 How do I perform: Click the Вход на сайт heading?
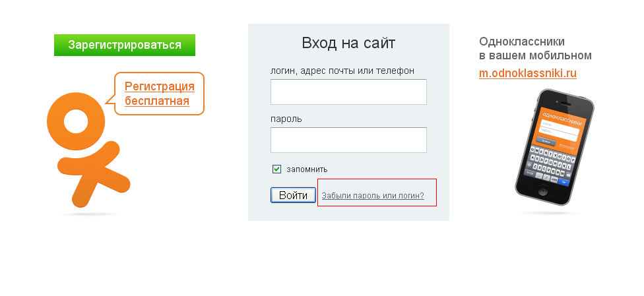[x=348, y=43]
